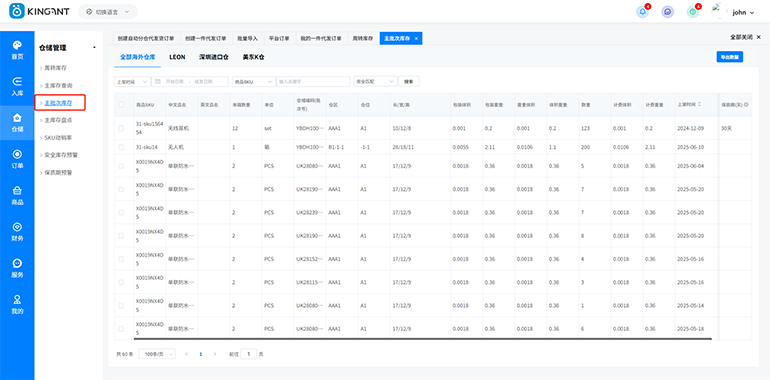Open 100条/页 page size dropdown

pyautogui.click(x=157, y=354)
